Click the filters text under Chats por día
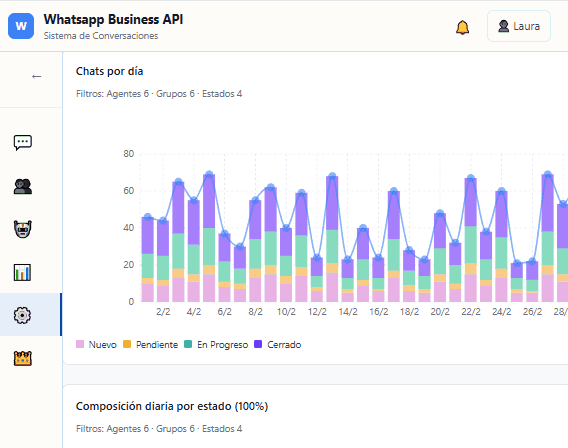Screen dimensions: 568x448 pos(159,94)
